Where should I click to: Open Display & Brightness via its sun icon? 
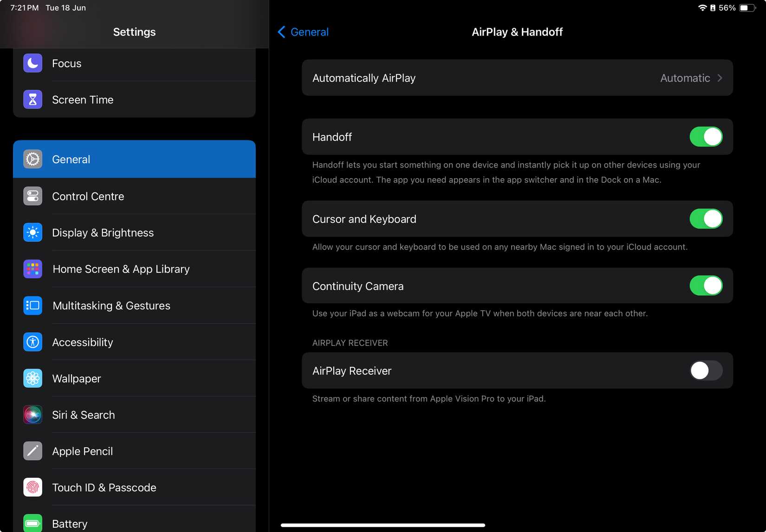pyautogui.click(x=32, y=232)
